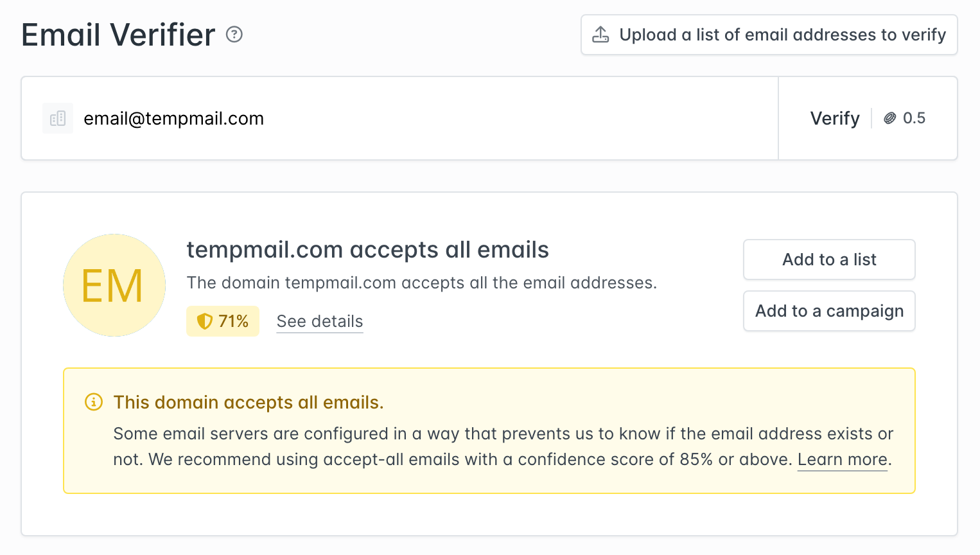Click the Add to a list button
980x555 pixels.
click(x=828, y=260)
